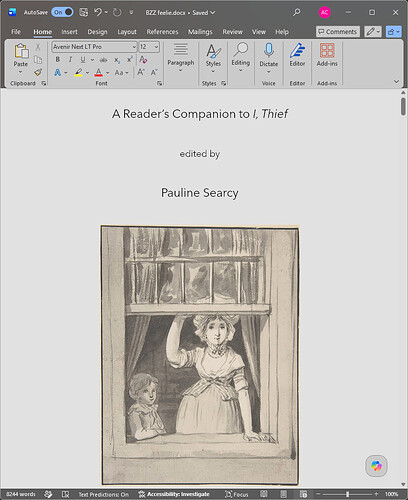Click the Word app icon in title bar
Image resolution: width=408 pixels, height=500 pixels.
tap(12, 12)
